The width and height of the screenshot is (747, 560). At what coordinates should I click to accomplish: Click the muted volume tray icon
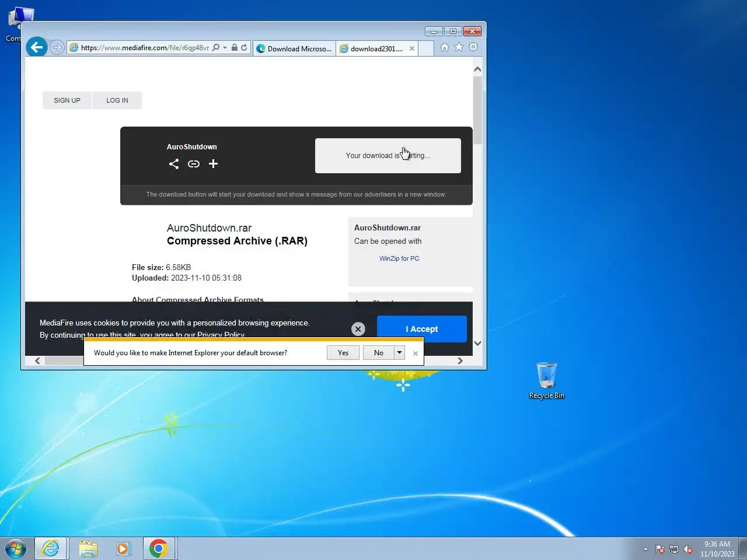(688, 549)
